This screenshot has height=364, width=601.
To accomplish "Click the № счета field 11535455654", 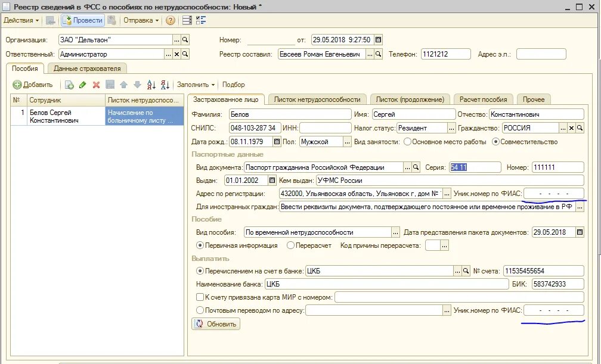I will pyautogui.click(x=544, y=271).
